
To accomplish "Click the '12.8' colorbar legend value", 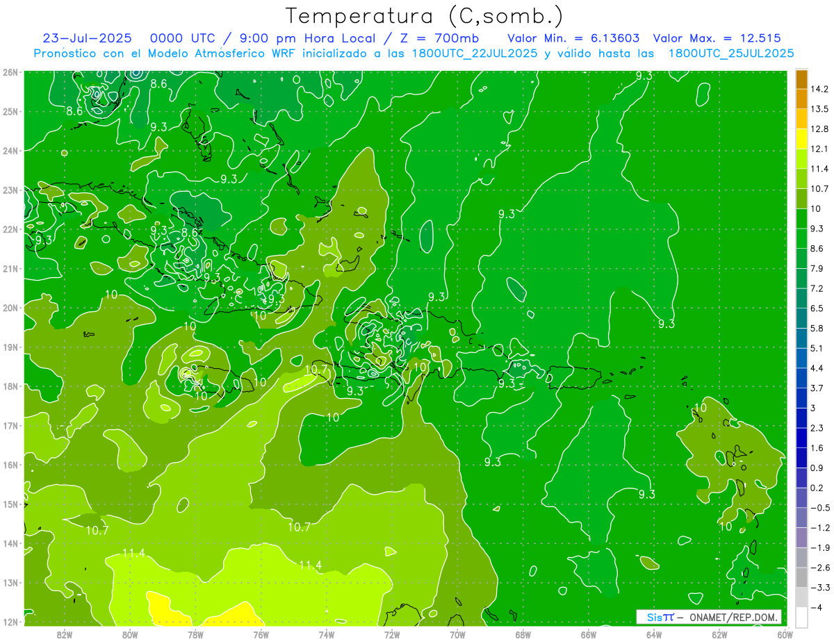I will [819, 129].
